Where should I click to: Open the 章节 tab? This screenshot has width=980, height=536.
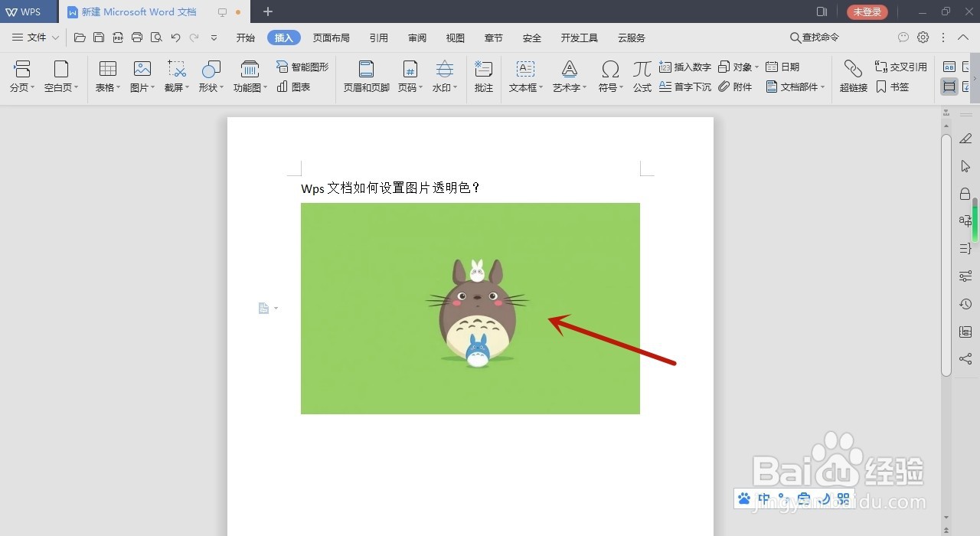point(494,38)
